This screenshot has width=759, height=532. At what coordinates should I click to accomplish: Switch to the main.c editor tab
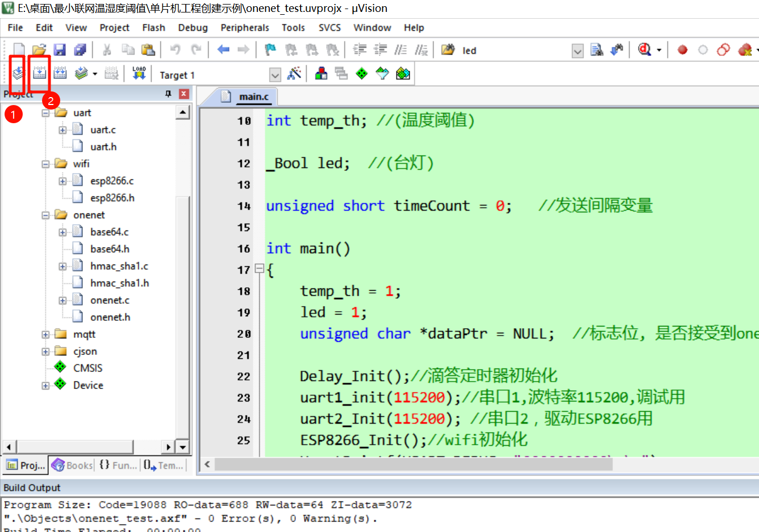[x=253, y=97]
